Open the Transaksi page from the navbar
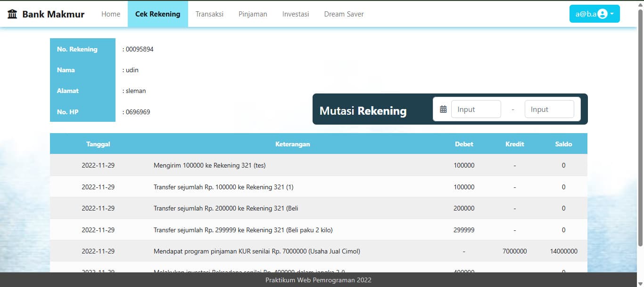The width and height of the screenshot is (644, 287). tap(209, 14)
